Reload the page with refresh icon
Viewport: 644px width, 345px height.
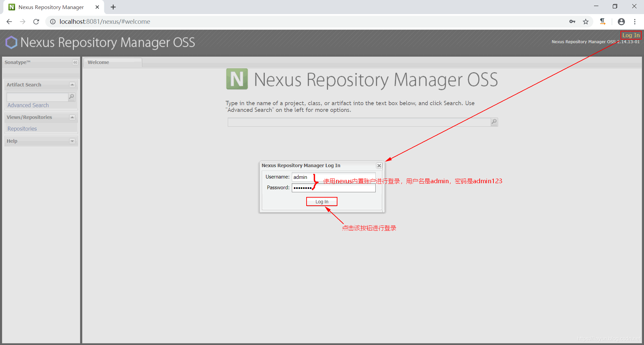point(36,22)
